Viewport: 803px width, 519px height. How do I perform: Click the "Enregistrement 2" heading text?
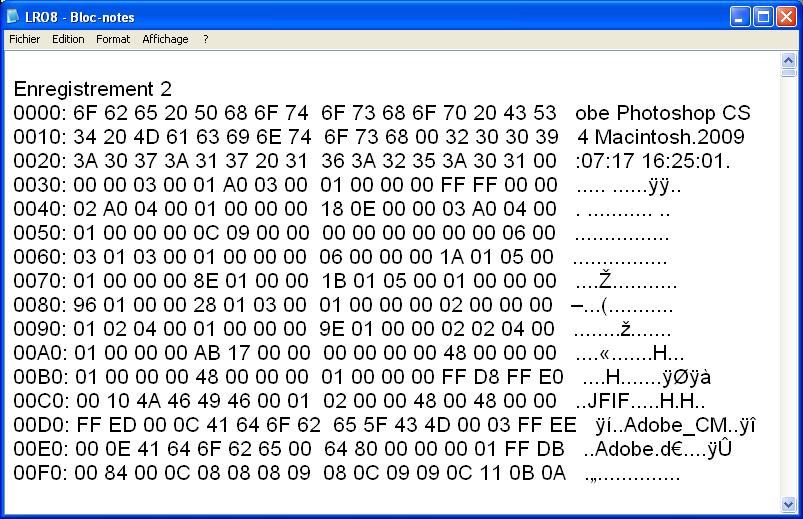(x=93, y=89)
